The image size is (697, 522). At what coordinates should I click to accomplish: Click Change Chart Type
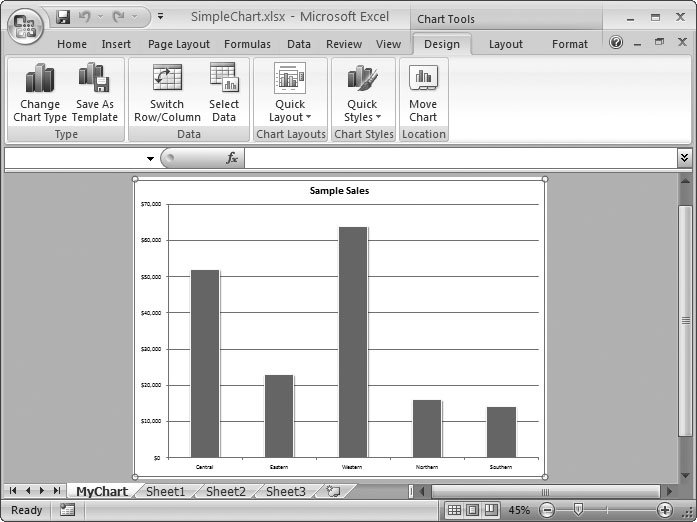tap(40, 92)
